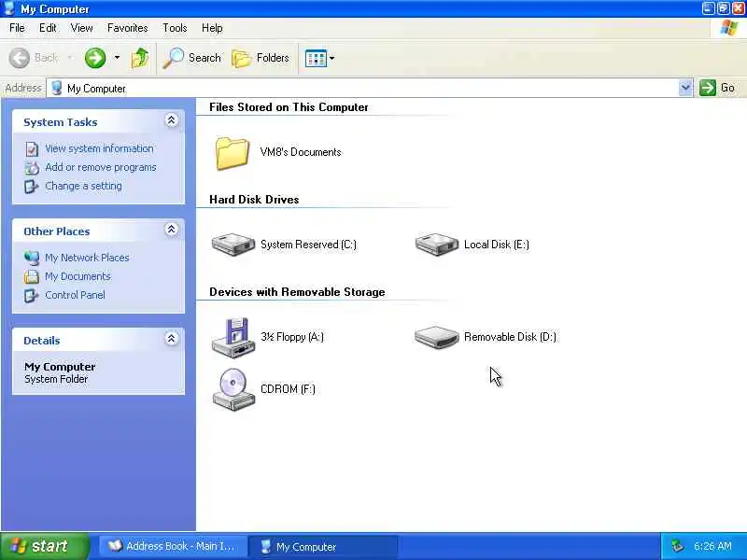747x560 pixels.
Task: Click the Change a setting icon
Action: (x=32, y=186)
